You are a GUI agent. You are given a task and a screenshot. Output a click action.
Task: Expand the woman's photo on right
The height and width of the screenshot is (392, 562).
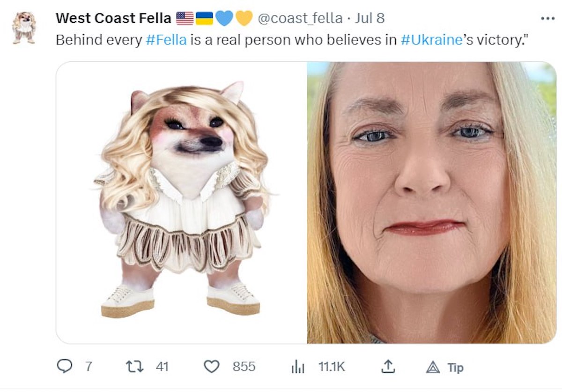(x=431, y=203)
